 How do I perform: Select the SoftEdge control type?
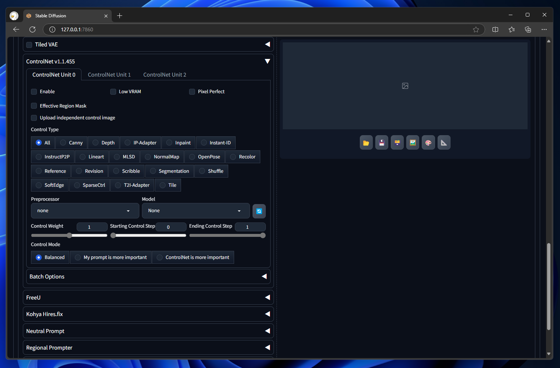pyautogui.click(x=50, y=185)
